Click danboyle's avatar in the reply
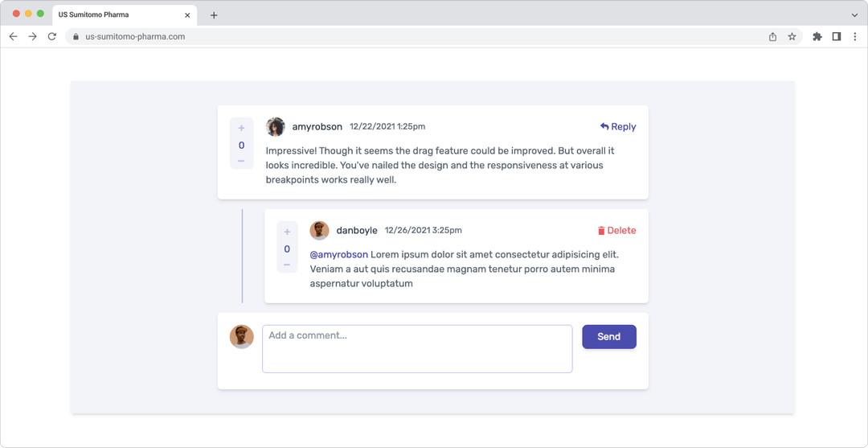This screenshot has width=868, height=448. [x=319, y=230]
